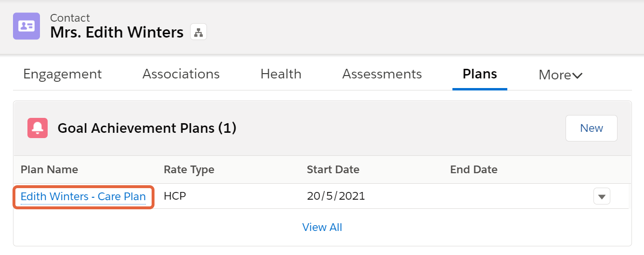The height and width of the screenshot is (255, 644).
Task: Click the 20/5/2021 start date cell
Action: point(336,196)
